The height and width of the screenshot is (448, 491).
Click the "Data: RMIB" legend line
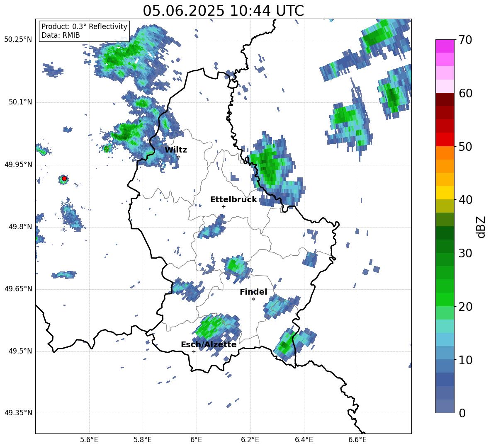[61, 35]
